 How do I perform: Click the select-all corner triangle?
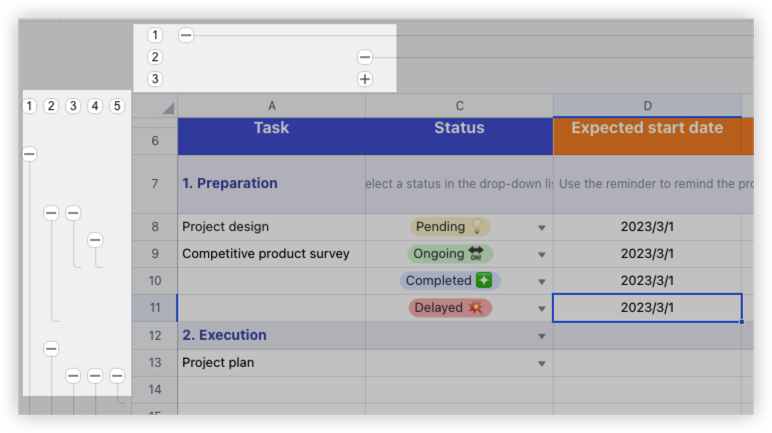point(168,108)
